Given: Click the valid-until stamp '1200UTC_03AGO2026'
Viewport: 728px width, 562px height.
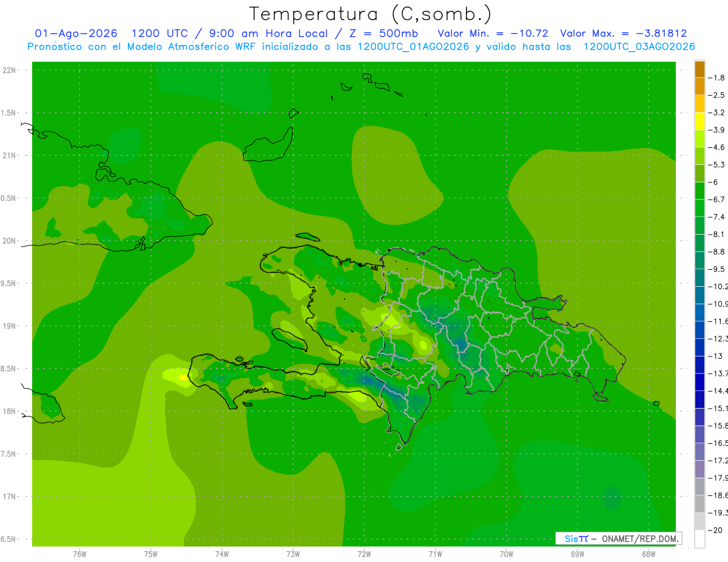Looking at the screenshot, I should coord(638,47).
